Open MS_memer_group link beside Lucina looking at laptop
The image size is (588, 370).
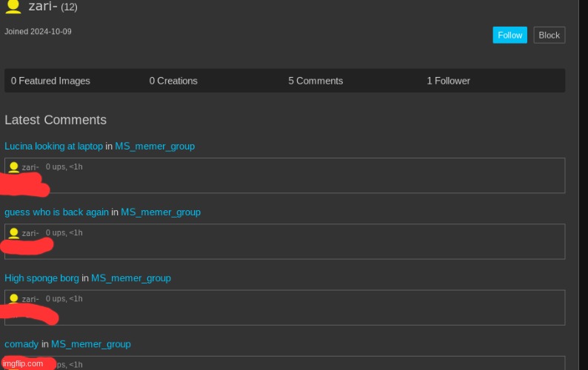point(155,146)
